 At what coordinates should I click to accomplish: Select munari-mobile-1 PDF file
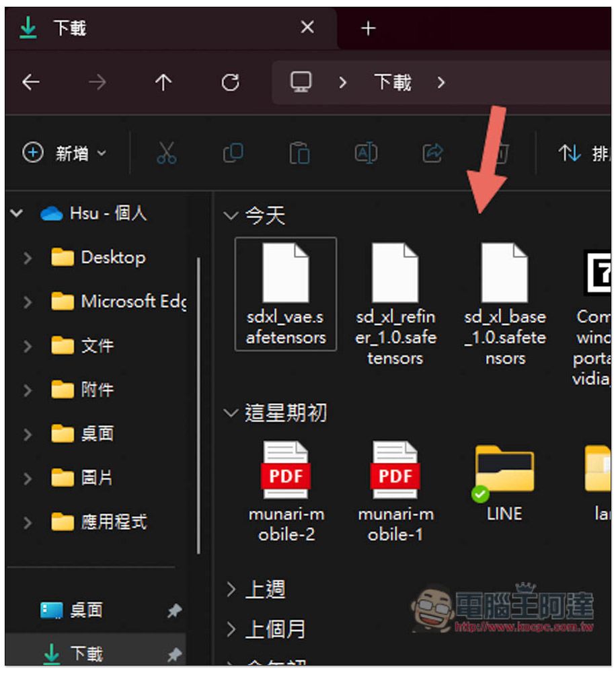[x=395, y=492]
